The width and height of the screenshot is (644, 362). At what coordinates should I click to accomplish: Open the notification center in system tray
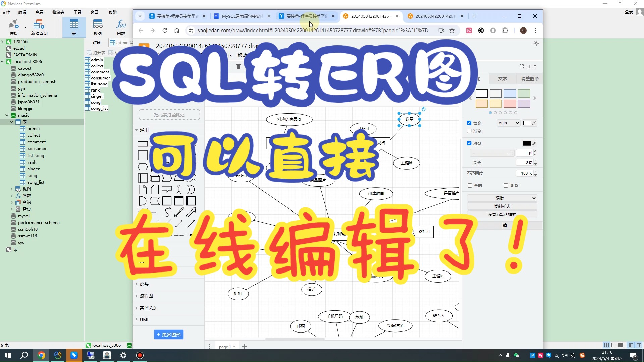pyautogui.click(x=634, y=356)
